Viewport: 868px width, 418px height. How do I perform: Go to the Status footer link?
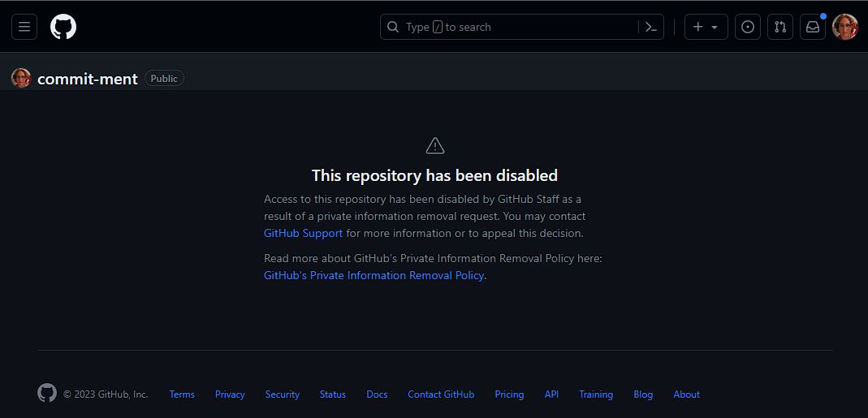[x=333, y=394]
